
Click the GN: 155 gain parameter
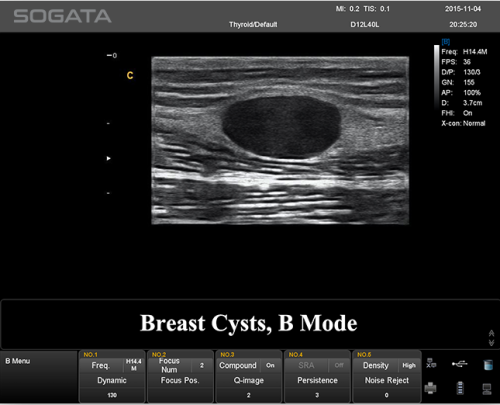(458, 82)
